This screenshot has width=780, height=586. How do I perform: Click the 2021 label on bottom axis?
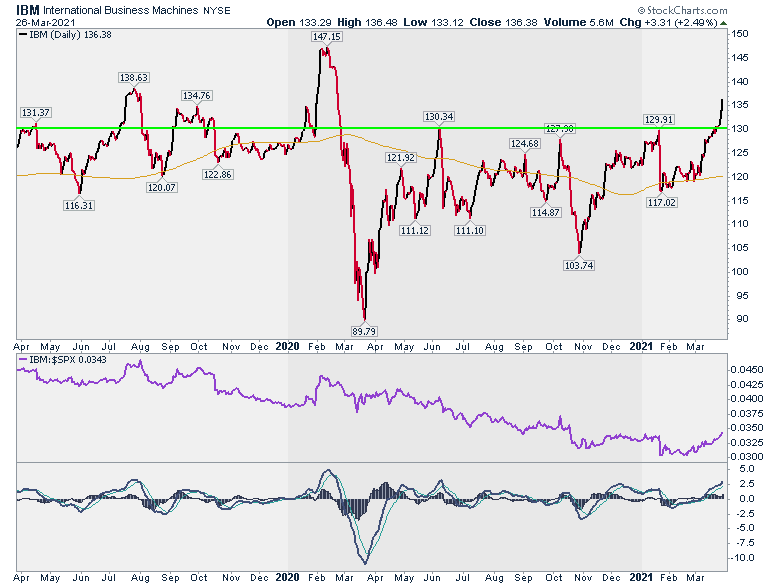point(641,578)
